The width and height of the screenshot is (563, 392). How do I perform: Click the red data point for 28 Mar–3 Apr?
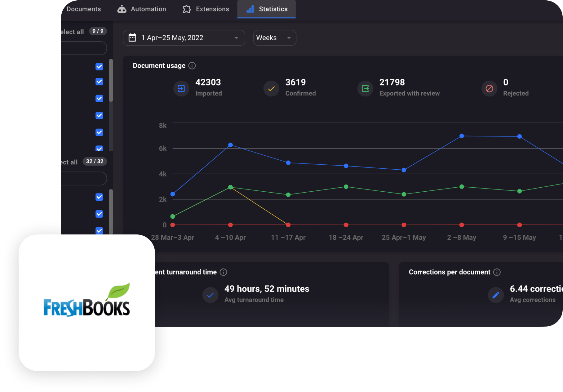(x=173, y=225)
